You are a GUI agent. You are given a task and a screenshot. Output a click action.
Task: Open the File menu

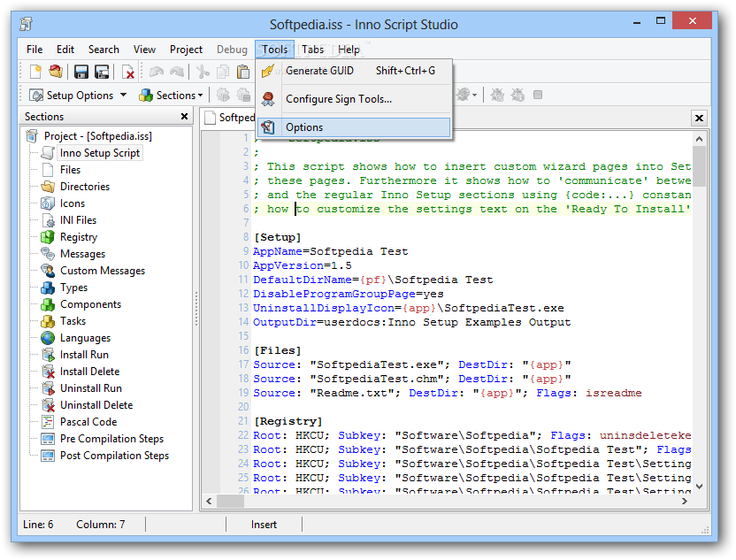coord(34,50)
